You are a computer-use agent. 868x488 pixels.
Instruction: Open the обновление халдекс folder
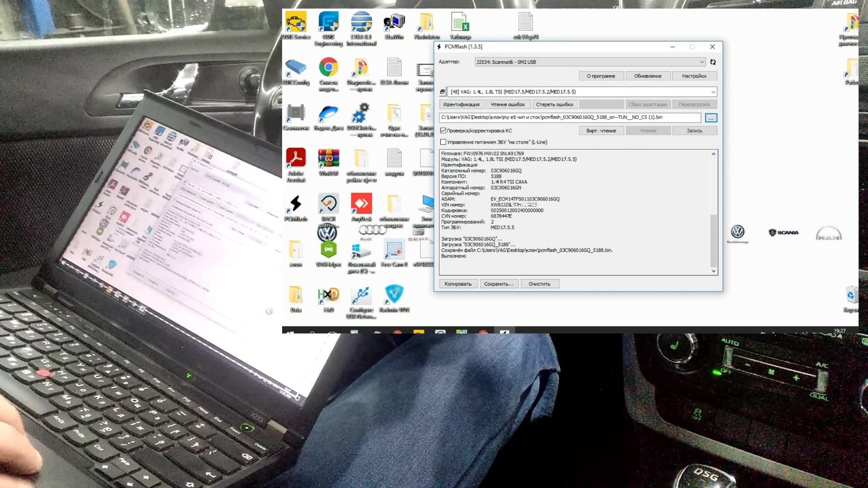click(394, 211)
